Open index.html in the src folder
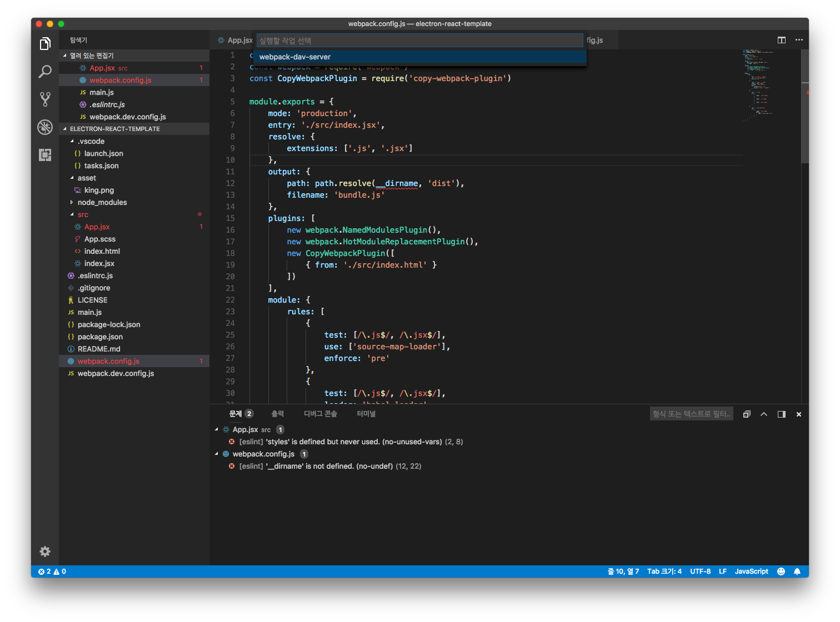This screenshot has width=840, height=622. coord(134,251)
